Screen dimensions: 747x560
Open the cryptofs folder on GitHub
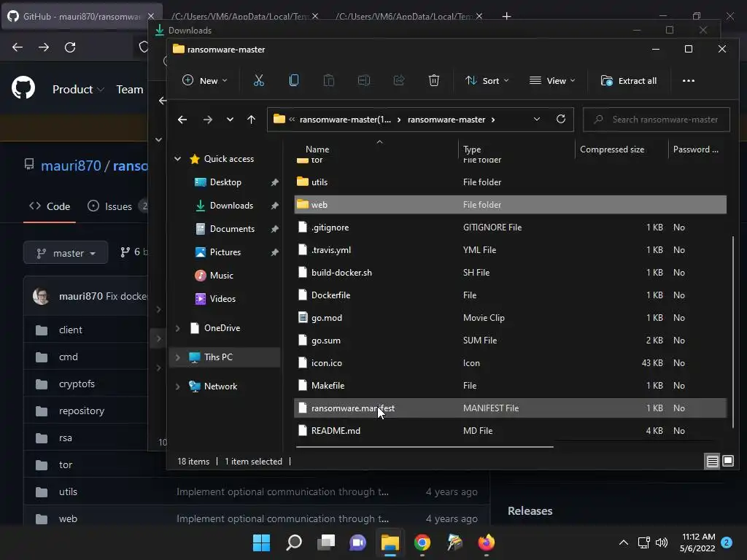(x=77, y=384)
